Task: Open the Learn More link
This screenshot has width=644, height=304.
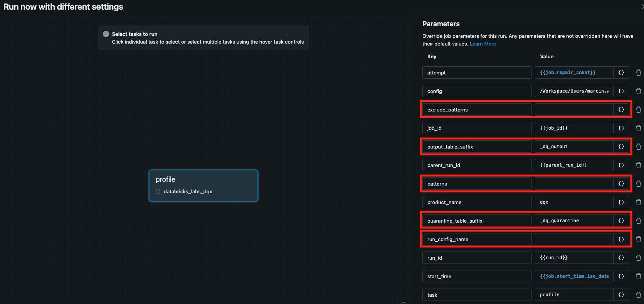Action: click(x=483, y=44)
